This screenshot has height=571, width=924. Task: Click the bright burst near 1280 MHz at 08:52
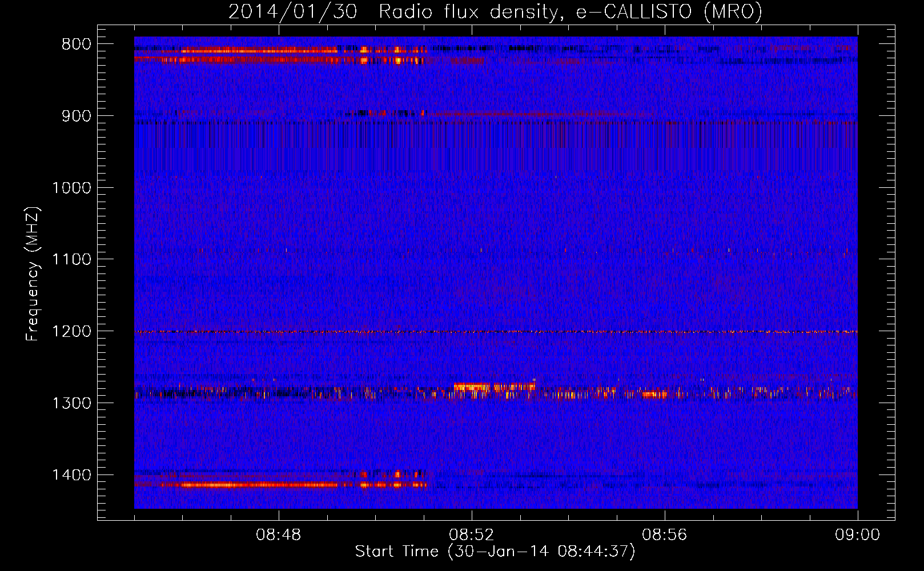click(494, 387)
